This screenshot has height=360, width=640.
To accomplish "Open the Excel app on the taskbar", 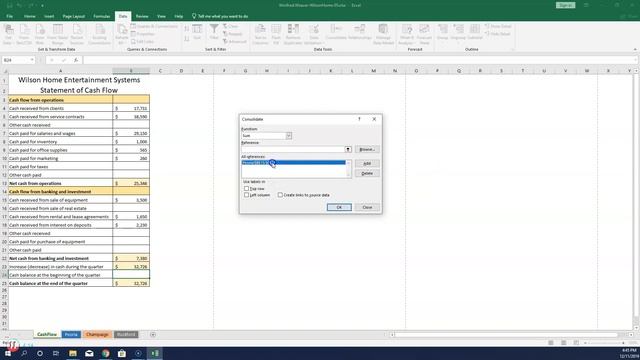I will (154, 353).
